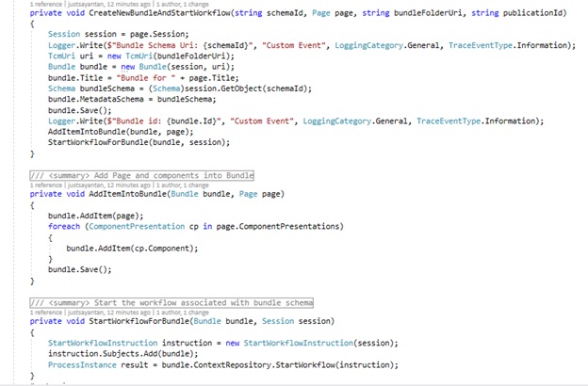Viewport: 588px width, 386px height.
Task: Click 'ComponentPresentation' type in foreach loop
Action: [137, 226]
